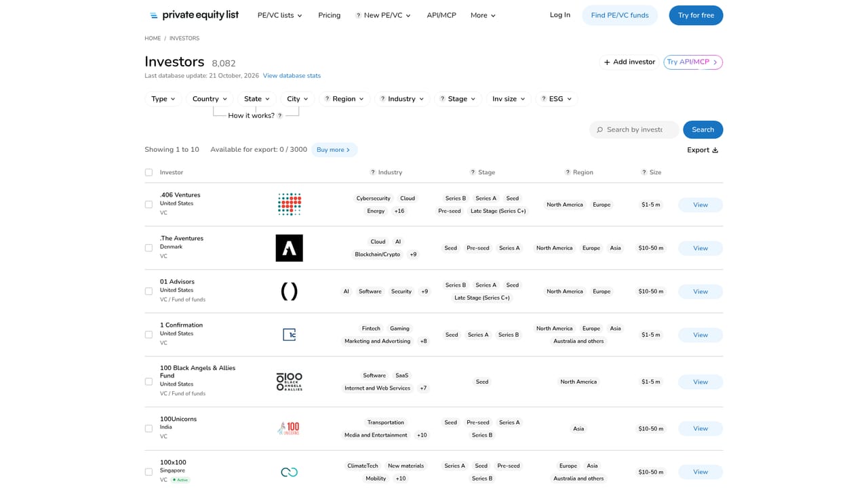868x488 pixels.
Task: Click the Export download icon
Action: click(x=715, y=150)
